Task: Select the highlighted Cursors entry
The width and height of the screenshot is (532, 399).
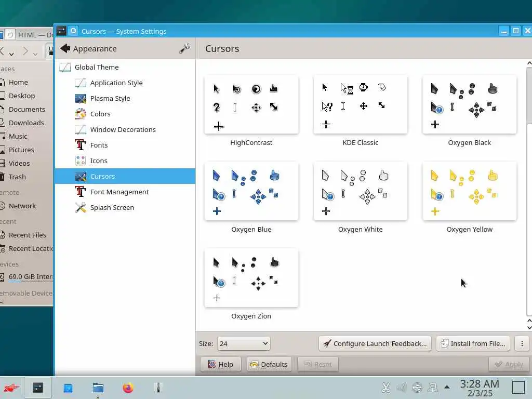Action: [125, 177]
